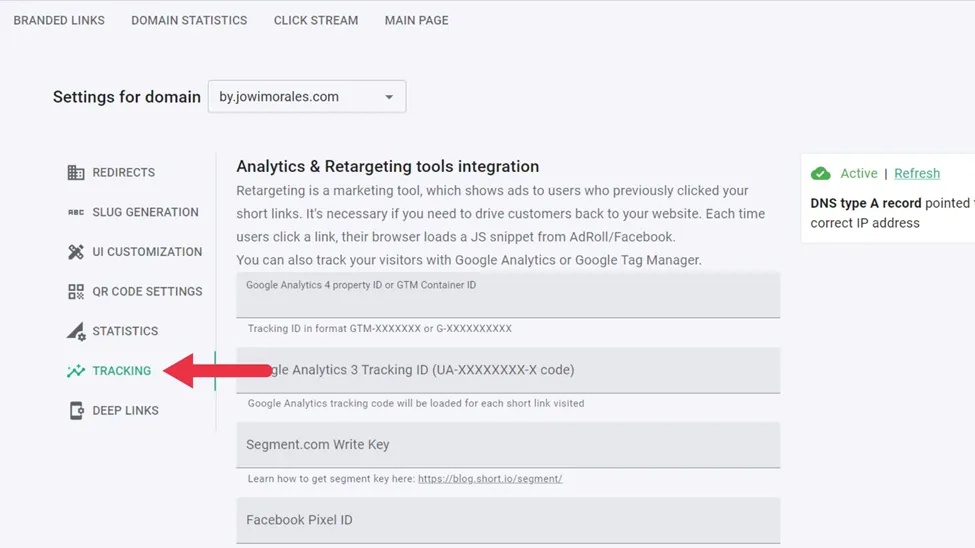Image resolution: width=975 pixels, height=548 pixels.
Task: Click the Segment.com Write Key field
Action: coord(508,445)
